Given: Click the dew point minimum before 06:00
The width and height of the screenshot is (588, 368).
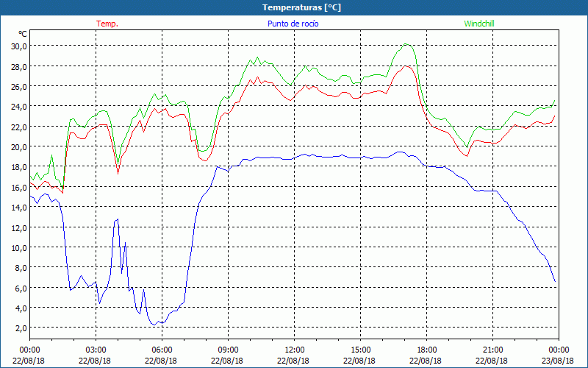Looking at the screenshot, I should (x=154, y=325).
